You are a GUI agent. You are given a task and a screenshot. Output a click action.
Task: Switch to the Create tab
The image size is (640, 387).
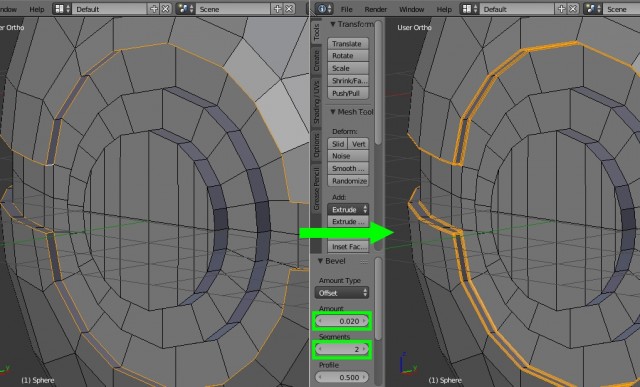tap(316, 61)
